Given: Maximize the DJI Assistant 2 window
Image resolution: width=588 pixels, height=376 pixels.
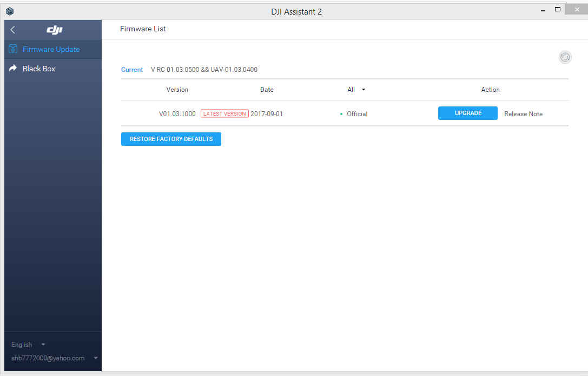Looking at the screenshot, I should coord(558,10).
